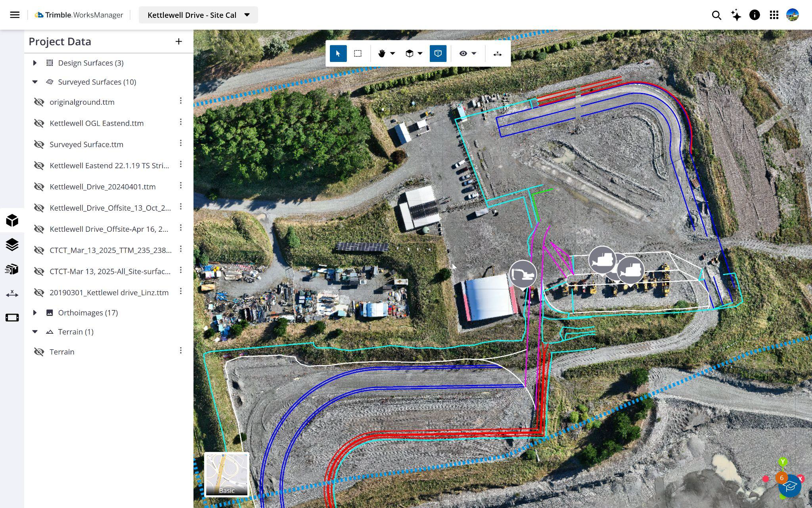The height and width of the screenshot is (508, 812).
Task: Open the visibility (eye) tool on the toolbar
Action: tap(464, 53)
